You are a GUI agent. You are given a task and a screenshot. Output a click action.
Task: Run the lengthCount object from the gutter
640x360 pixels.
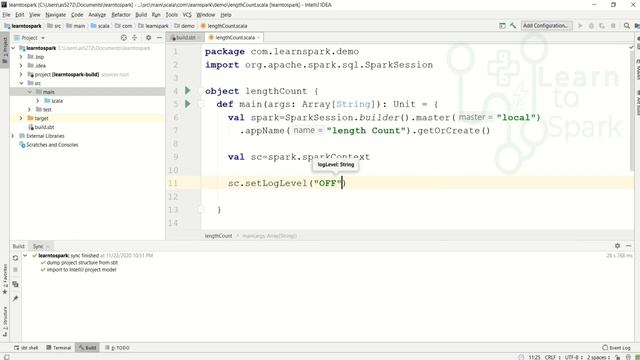(x=188, y=91)
